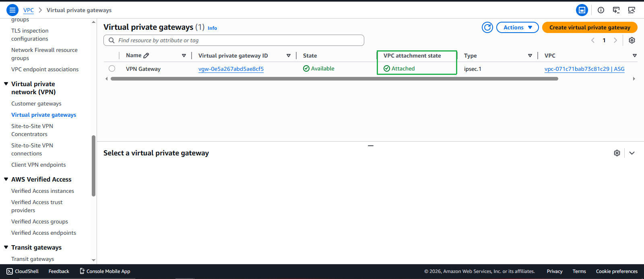The width and height of the screenshot is (644, 279).
Task: Open Privacy link in footer
Action: tap(555, 271)
